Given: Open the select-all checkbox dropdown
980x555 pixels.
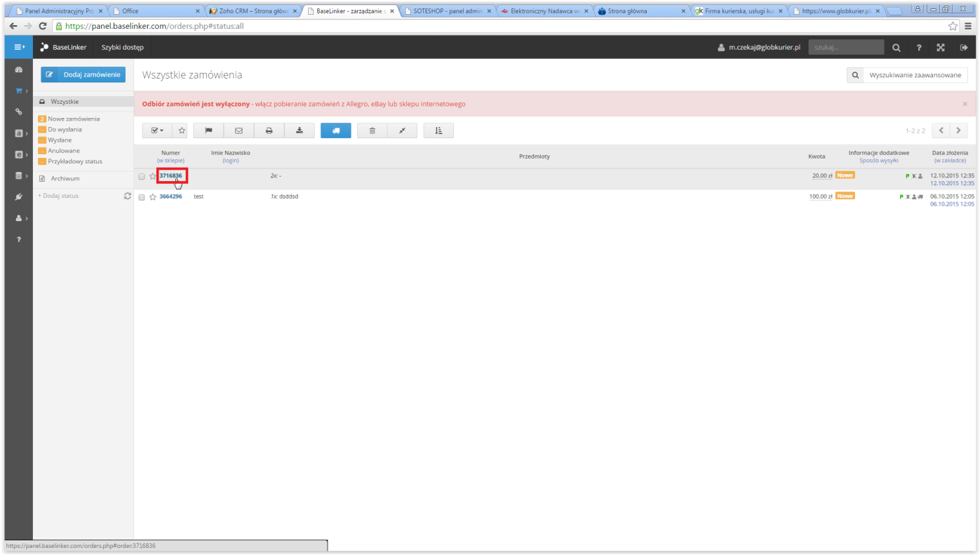Looking at the screenshot, I should 158,131.
